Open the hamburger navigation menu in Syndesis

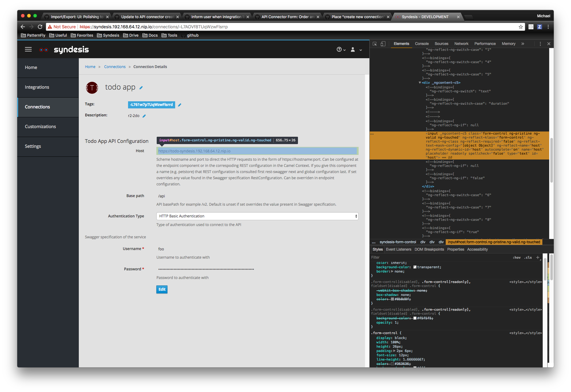coord(28,49)
